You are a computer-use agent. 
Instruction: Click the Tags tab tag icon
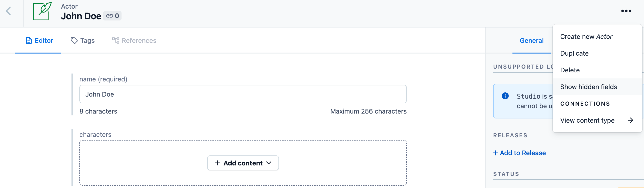coord(74,40)
